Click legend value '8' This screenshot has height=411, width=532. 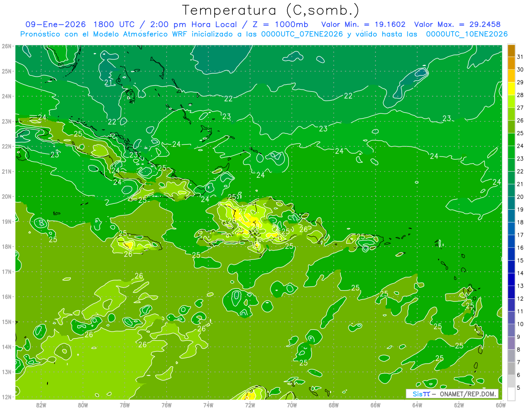pyautogui.click(x=519, y=349)
